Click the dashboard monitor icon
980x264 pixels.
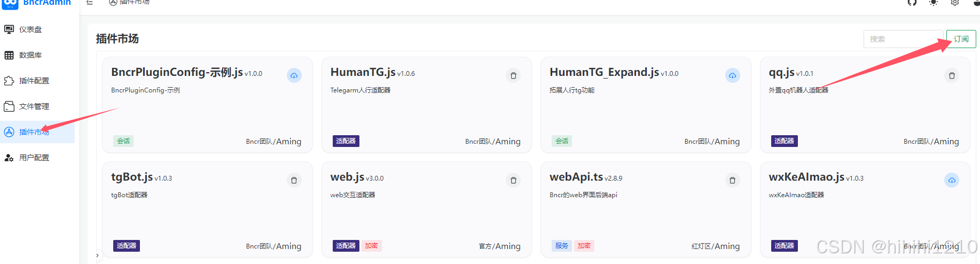pyautogui.click(x=9, y=29)
